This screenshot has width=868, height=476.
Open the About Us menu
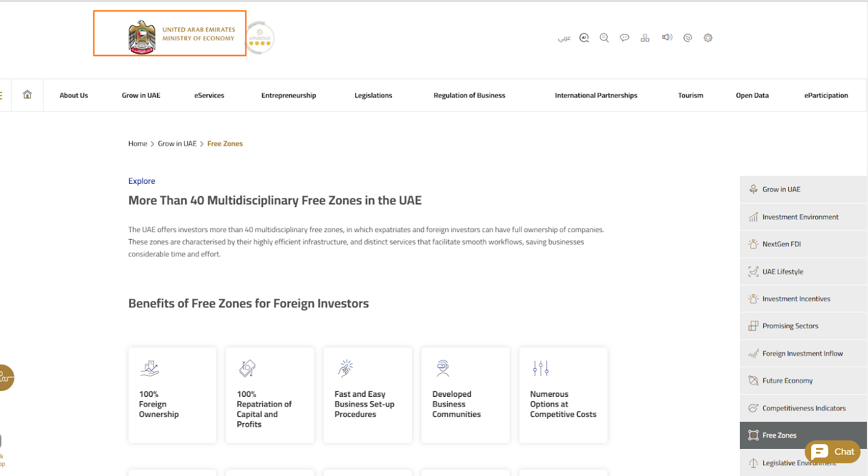click(x=74, y=95)
